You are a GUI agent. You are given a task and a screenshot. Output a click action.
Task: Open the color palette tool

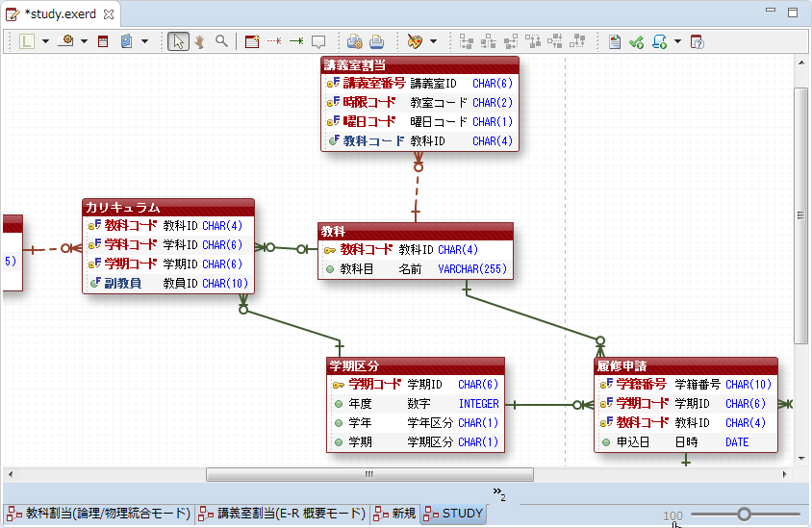(415, 41)
